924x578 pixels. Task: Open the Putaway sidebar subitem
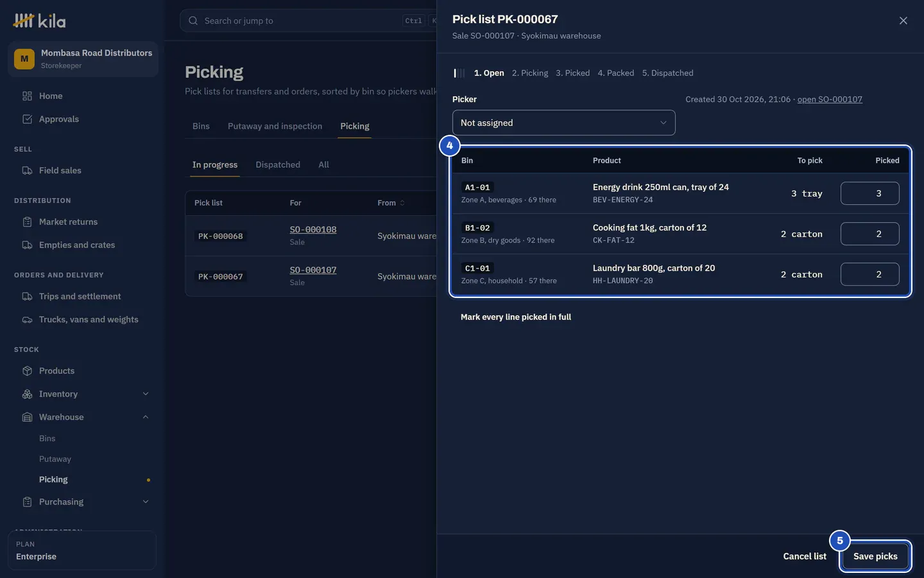point(55,459)
